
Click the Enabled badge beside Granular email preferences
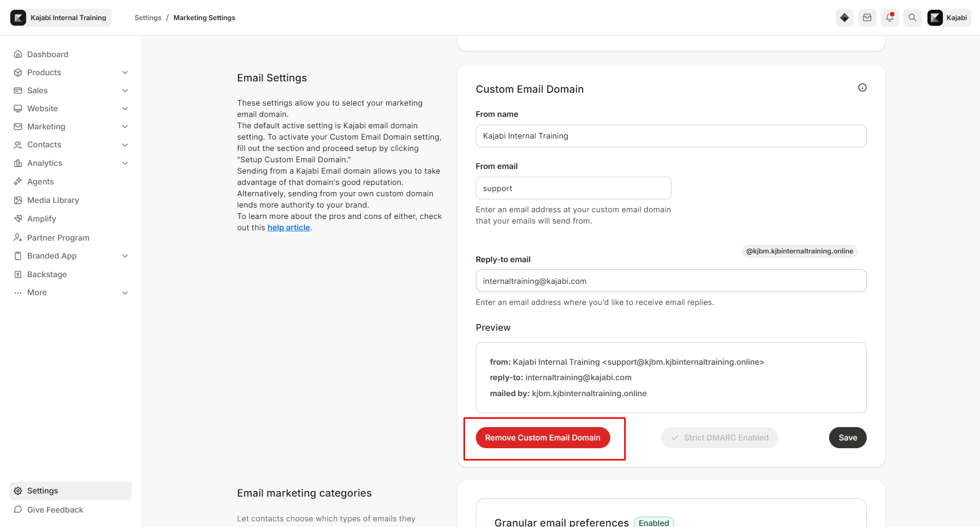654,522
